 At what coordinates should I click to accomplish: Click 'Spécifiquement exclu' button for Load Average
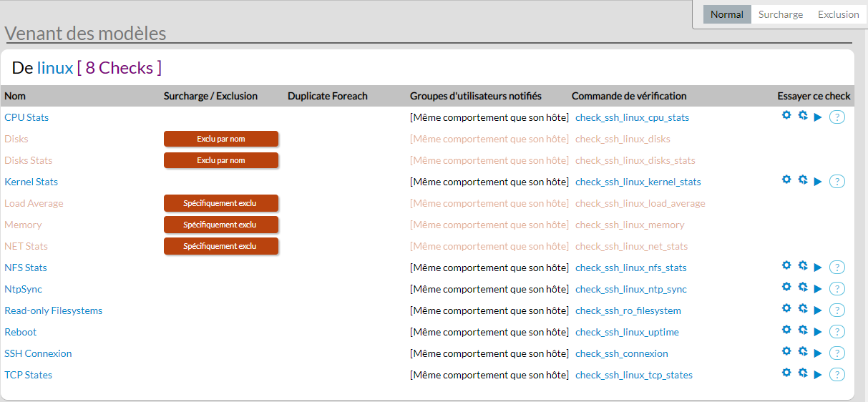[220, 203]
